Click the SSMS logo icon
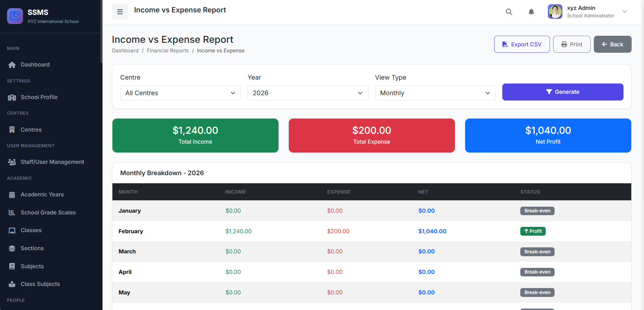 coord(15,16)
